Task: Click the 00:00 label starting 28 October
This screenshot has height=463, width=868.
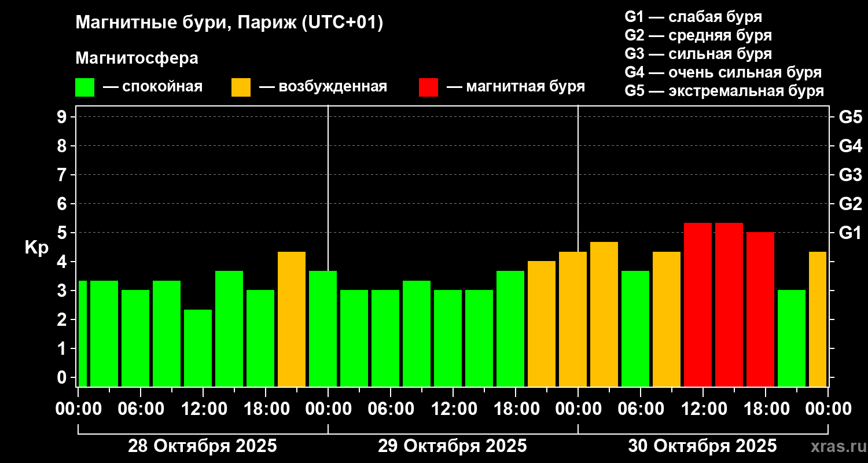Action: coord(78,409)
